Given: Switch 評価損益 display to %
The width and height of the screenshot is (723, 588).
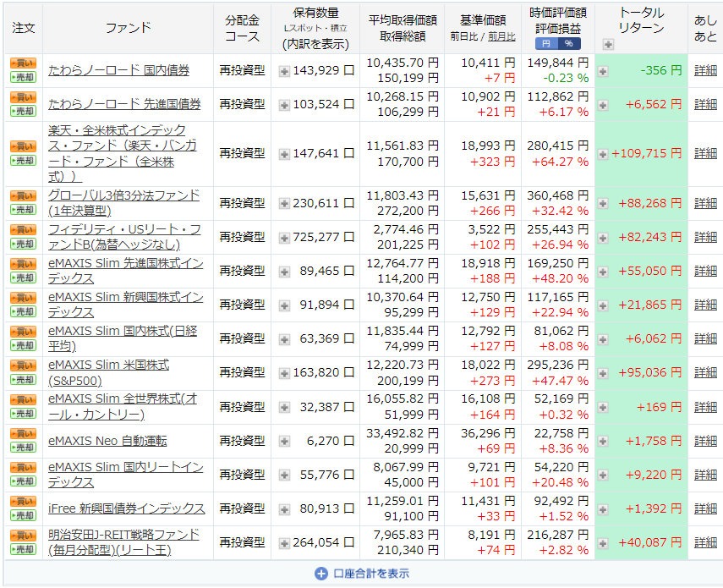Looking at the screenshot, I should 569,44.
